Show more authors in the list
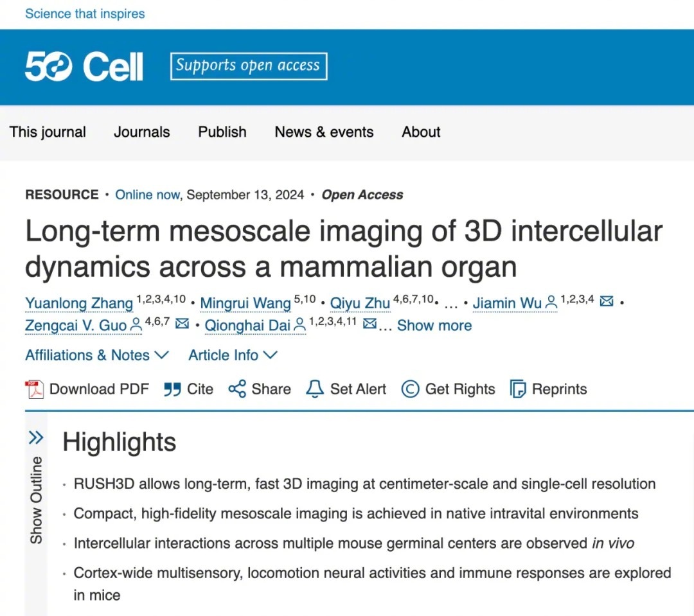 click(434, 326)
